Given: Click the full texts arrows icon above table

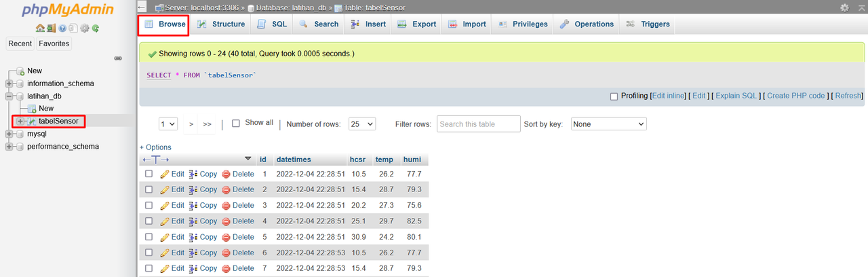Looking at the screenshot, I should point(155,160).
